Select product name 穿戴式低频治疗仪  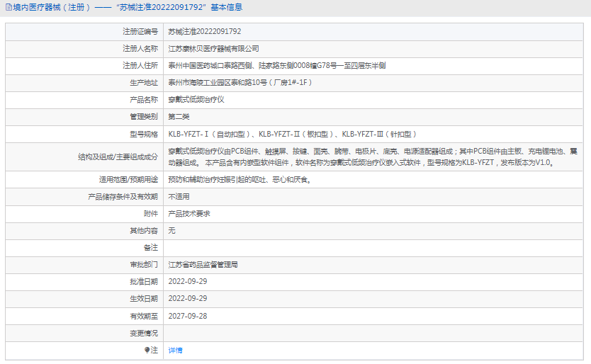tap(196, 99)
